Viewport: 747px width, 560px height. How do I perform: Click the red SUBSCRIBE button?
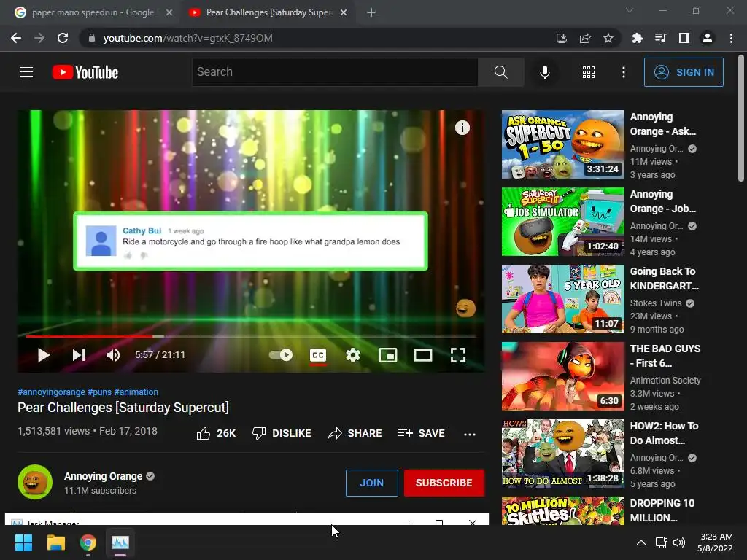pyautogui.click(x=444, y=483)
